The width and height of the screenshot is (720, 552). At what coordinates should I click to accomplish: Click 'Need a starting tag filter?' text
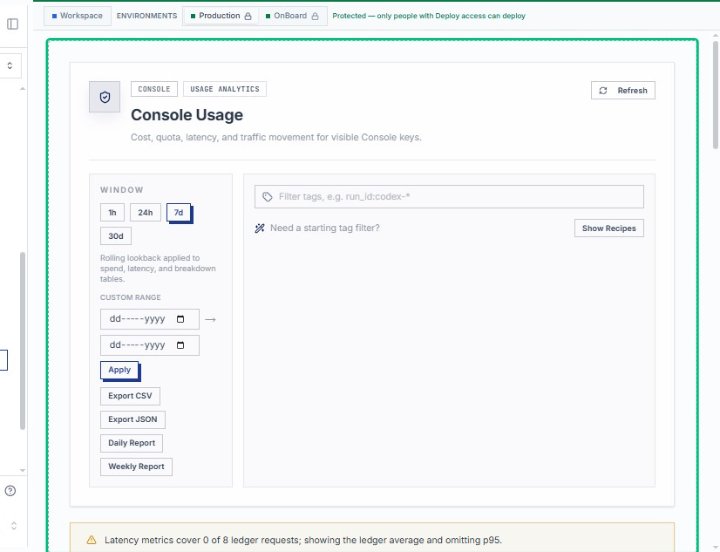(325, 228)
